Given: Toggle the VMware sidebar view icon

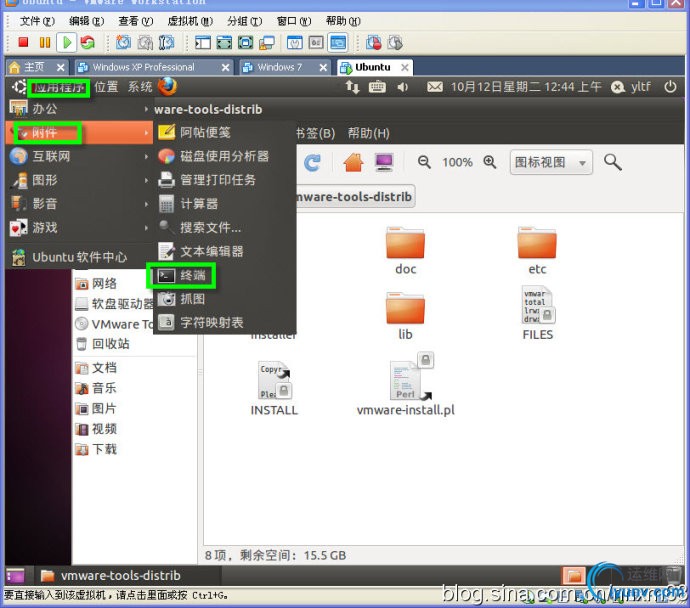Looking at the screenshot, I should 202,42.
